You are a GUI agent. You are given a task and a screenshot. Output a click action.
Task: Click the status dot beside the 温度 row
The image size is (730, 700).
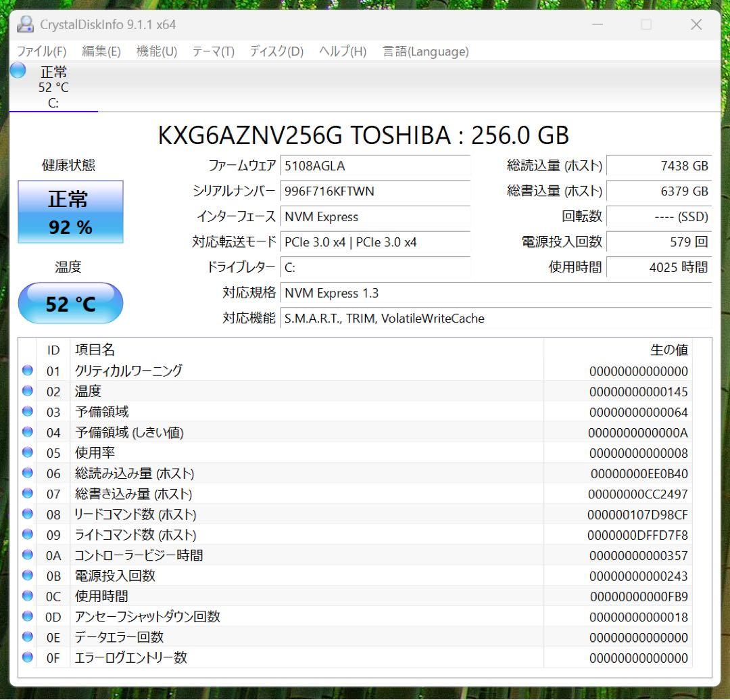[27, 391]
